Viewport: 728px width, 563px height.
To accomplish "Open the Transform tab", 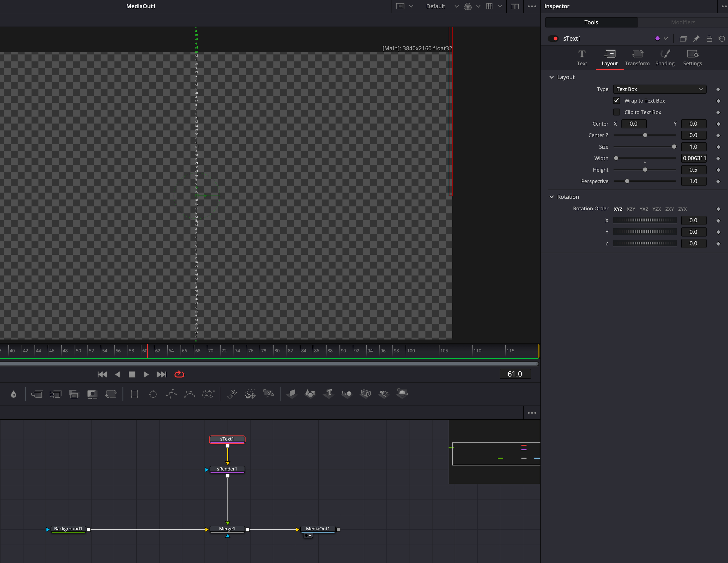I will [x=637, y=58].
